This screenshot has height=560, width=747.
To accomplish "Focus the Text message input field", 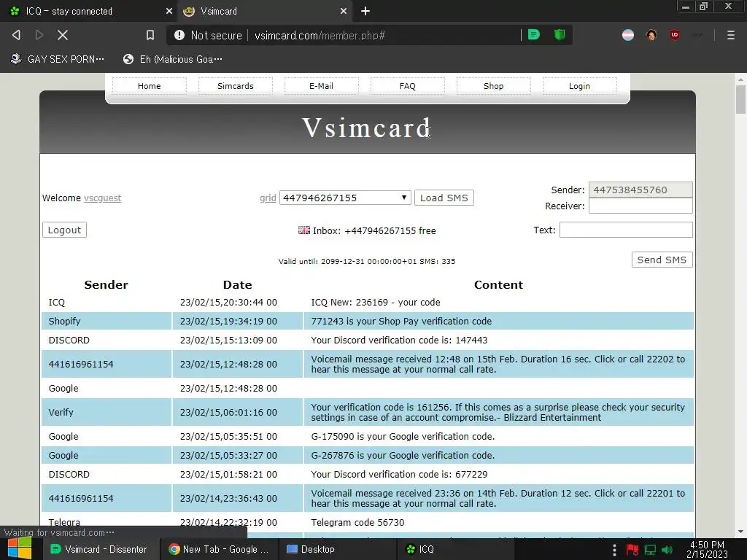I will 625,230.
